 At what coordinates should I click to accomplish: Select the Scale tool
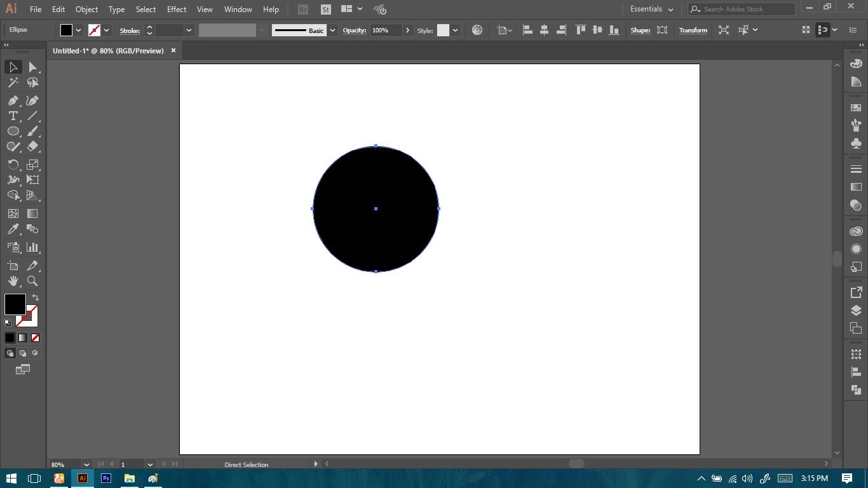(x=32, y=164)
